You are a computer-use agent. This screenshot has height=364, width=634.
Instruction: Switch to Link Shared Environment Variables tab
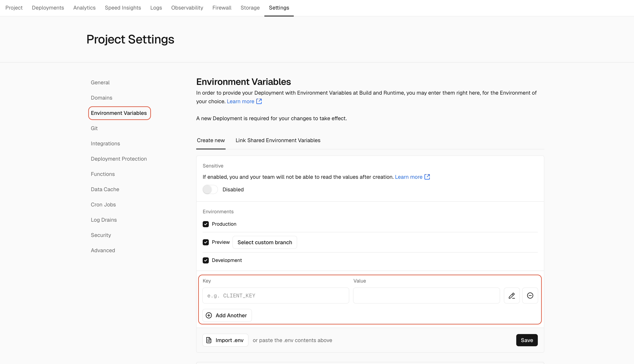[278, 140]
